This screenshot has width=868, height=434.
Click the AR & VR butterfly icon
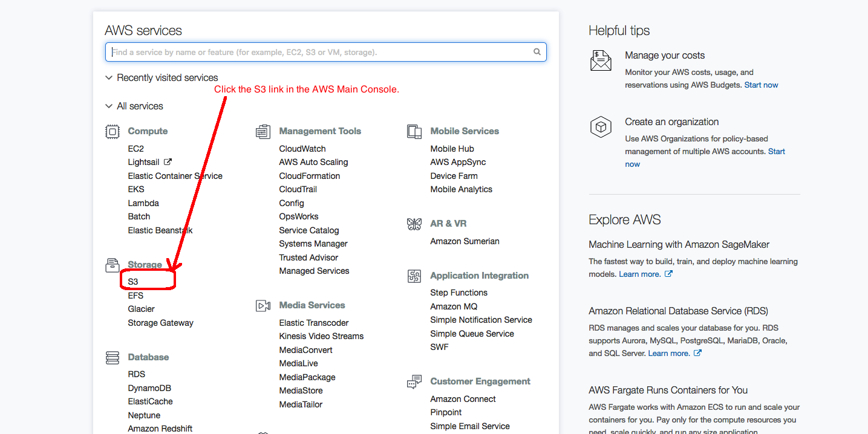click(x=414, y=224)
